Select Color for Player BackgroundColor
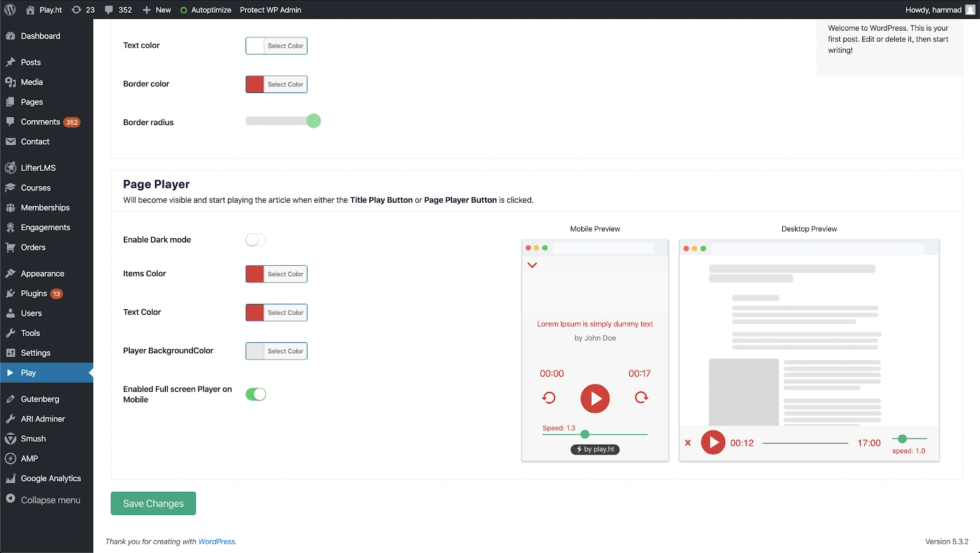 pyautogui.click(x=285, y=352)
